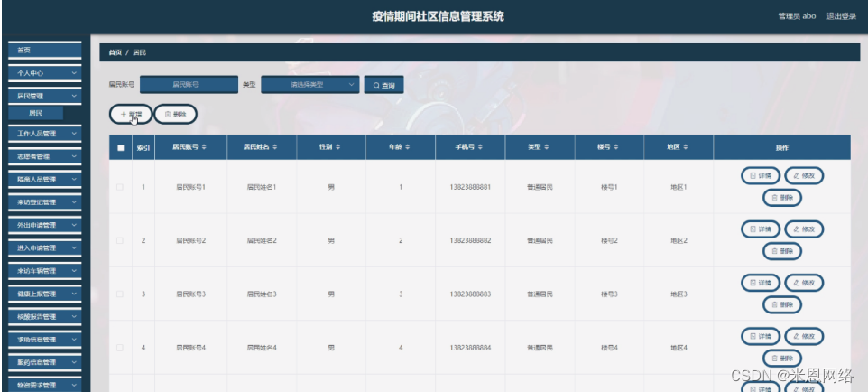868x392 pixels.
Task: Click 修改 for 居民账号4 row
Action: (x=804, y=336)
